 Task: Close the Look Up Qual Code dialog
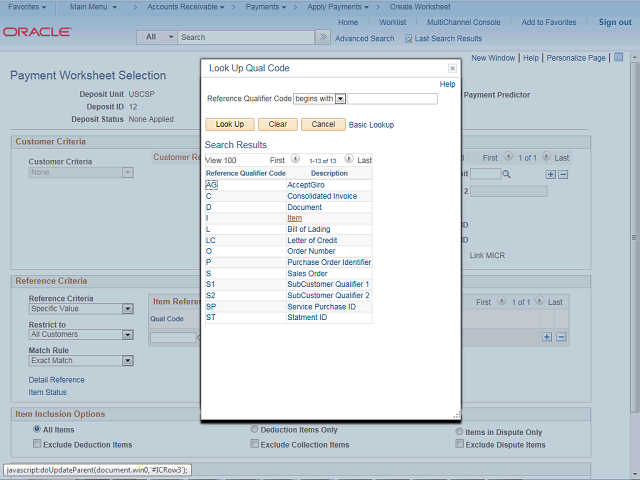click(x=452, y=68)
